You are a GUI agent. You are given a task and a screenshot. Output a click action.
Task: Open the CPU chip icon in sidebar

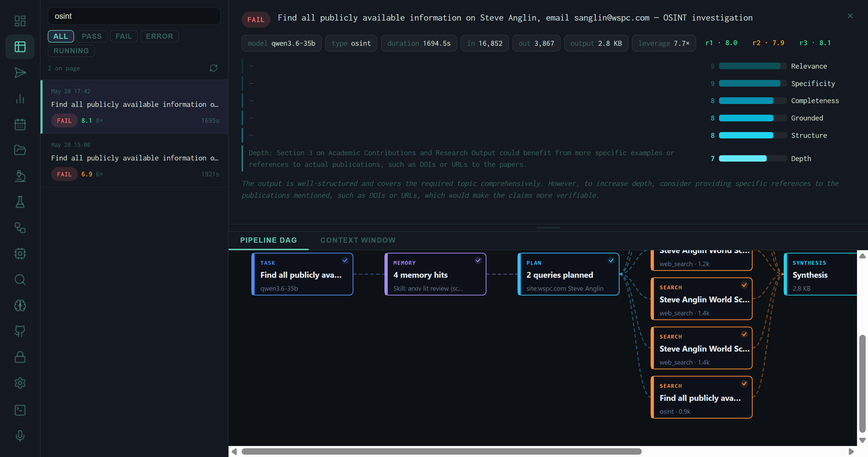point(20,254)
